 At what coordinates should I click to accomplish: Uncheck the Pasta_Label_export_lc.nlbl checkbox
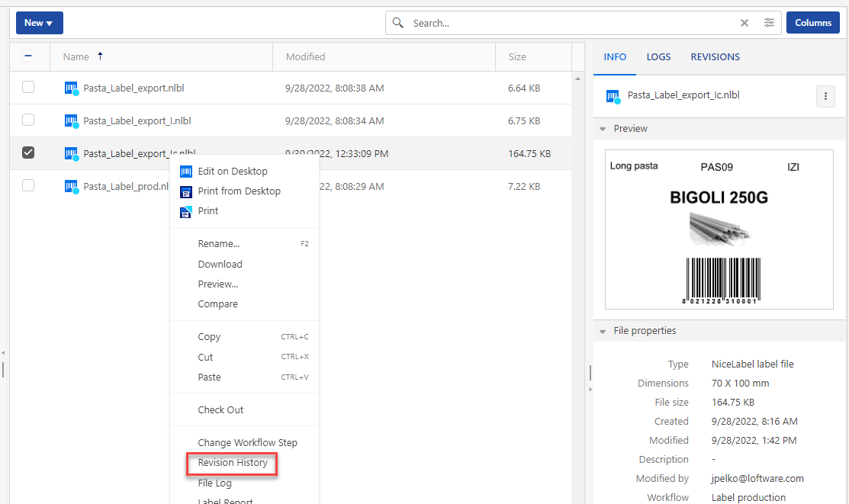pos(28,153)
